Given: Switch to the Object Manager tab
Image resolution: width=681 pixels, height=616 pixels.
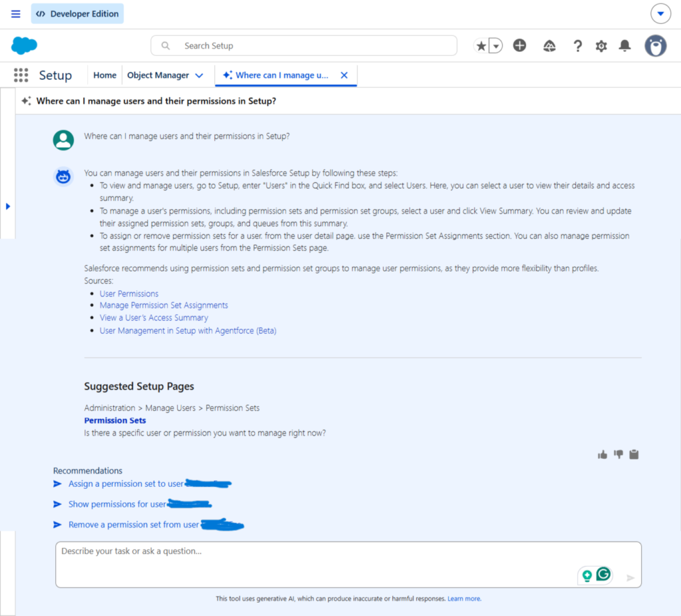Looking at the screenshot, I should point(158,75).
